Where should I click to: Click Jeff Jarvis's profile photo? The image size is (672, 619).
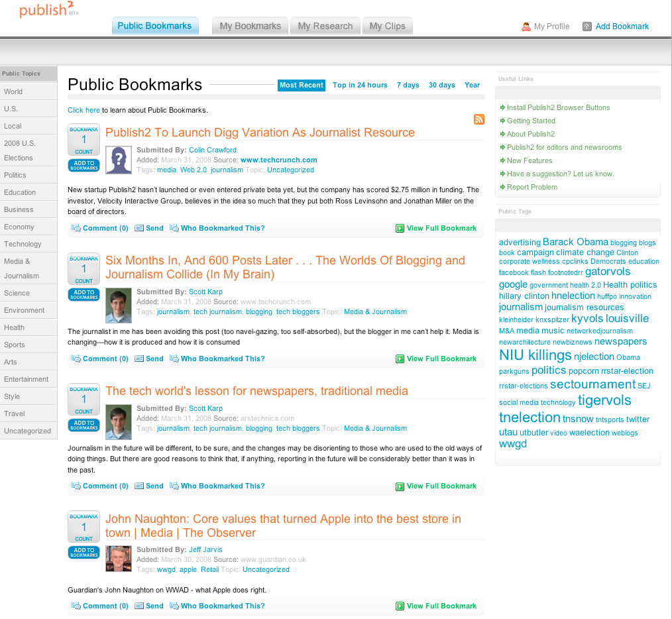tap(118, 558)
